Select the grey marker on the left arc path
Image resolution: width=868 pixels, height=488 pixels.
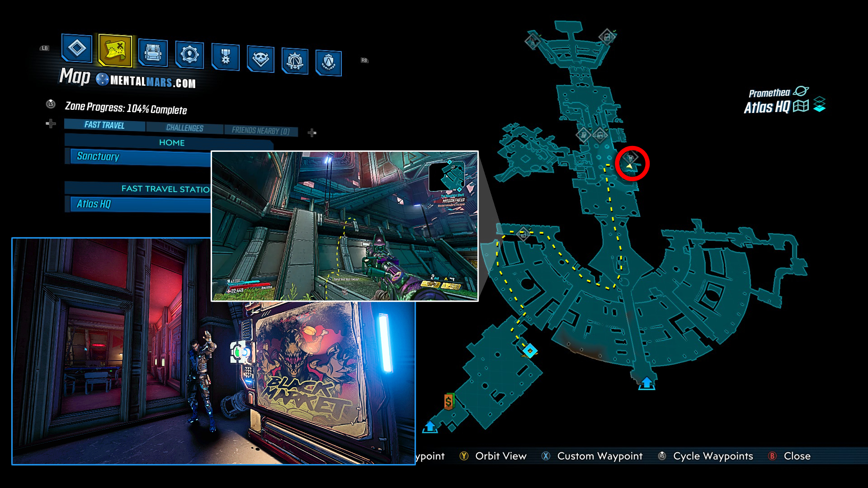[523, 234]
